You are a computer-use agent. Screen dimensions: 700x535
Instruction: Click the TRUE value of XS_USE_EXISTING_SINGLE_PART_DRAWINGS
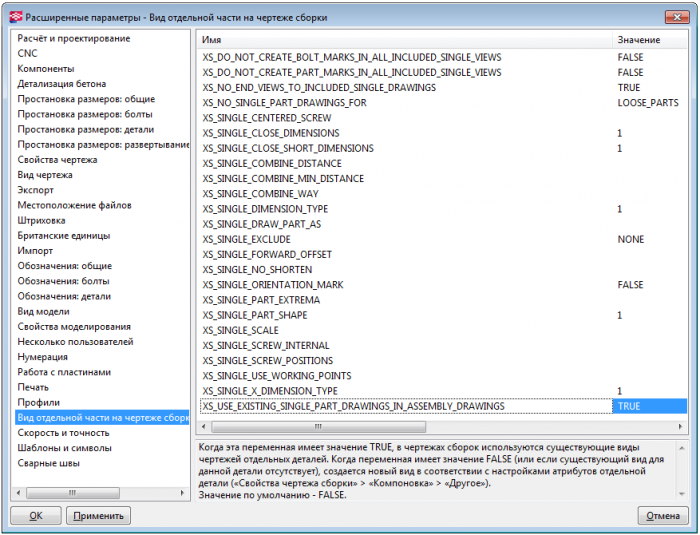pyautogui.click(x=650, y=406)
